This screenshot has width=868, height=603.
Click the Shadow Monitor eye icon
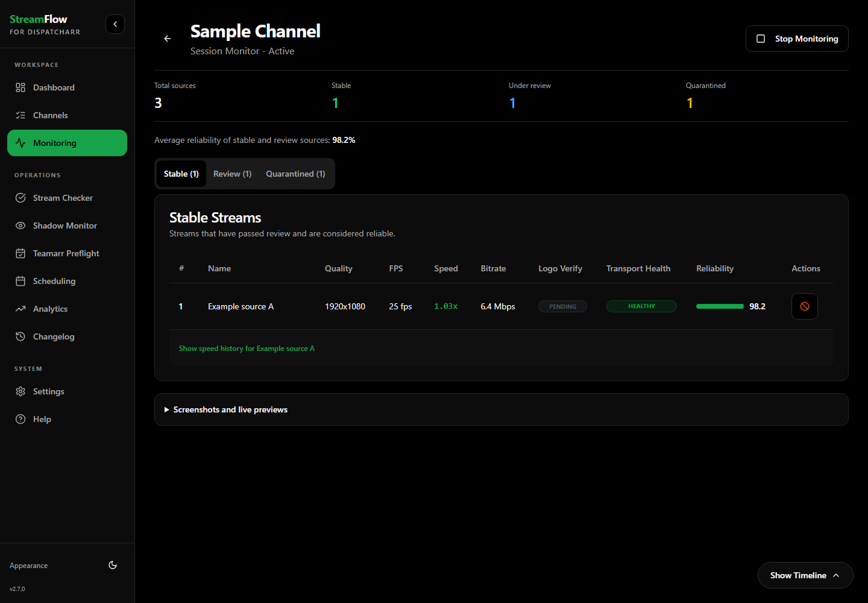(20, 226)
